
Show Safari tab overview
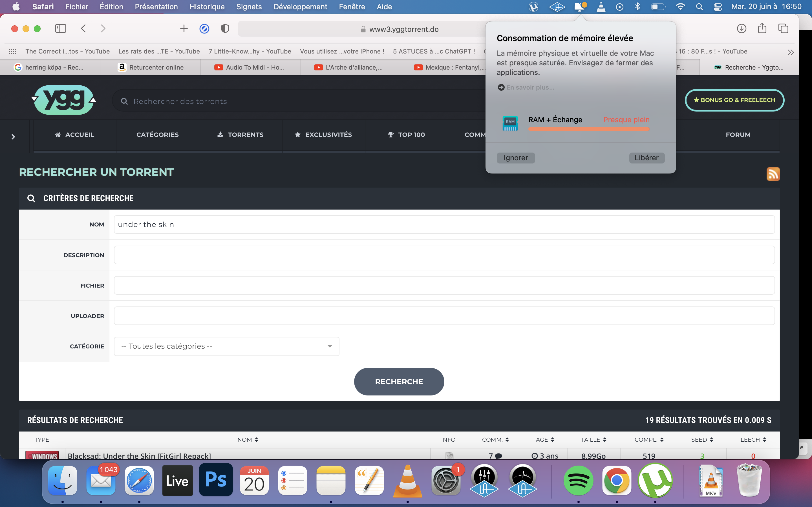pos(783,29)
